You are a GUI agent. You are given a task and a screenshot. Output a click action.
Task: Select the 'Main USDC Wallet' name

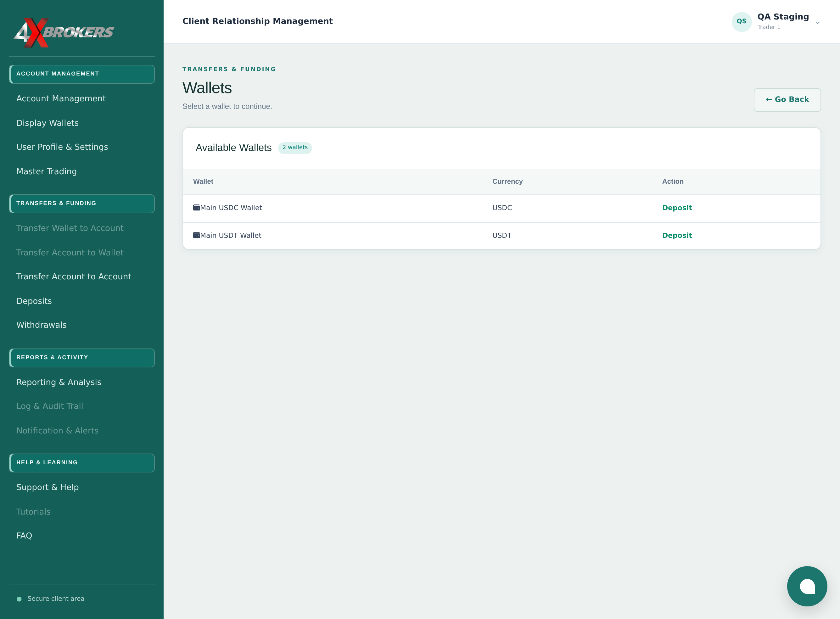coord(231,208)
